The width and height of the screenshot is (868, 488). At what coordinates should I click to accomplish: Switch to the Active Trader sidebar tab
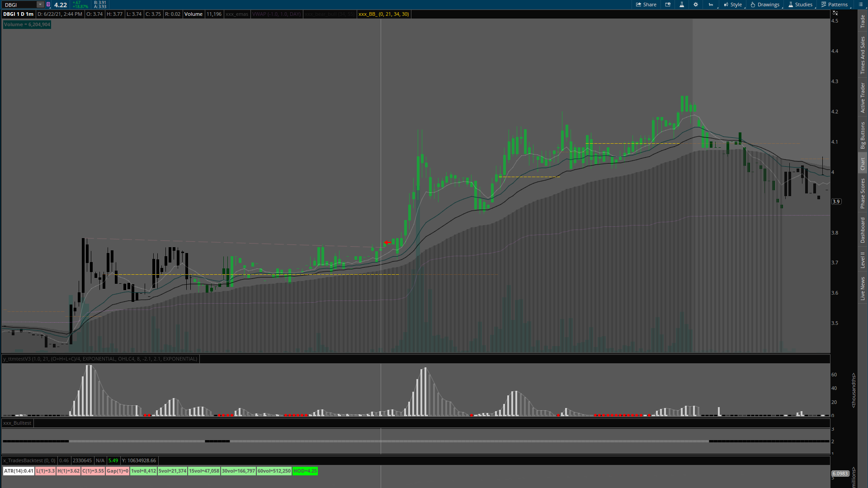pos(863,98)
